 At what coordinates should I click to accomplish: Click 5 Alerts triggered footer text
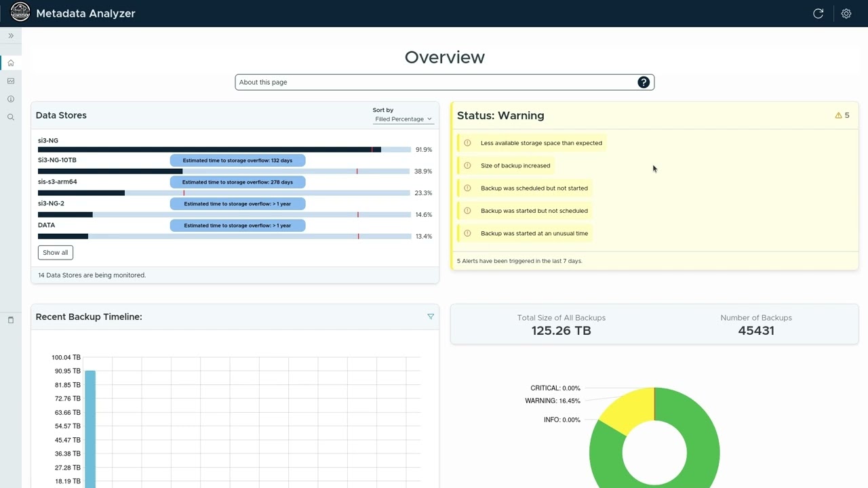pyautogui.click(x=519, y=261)
